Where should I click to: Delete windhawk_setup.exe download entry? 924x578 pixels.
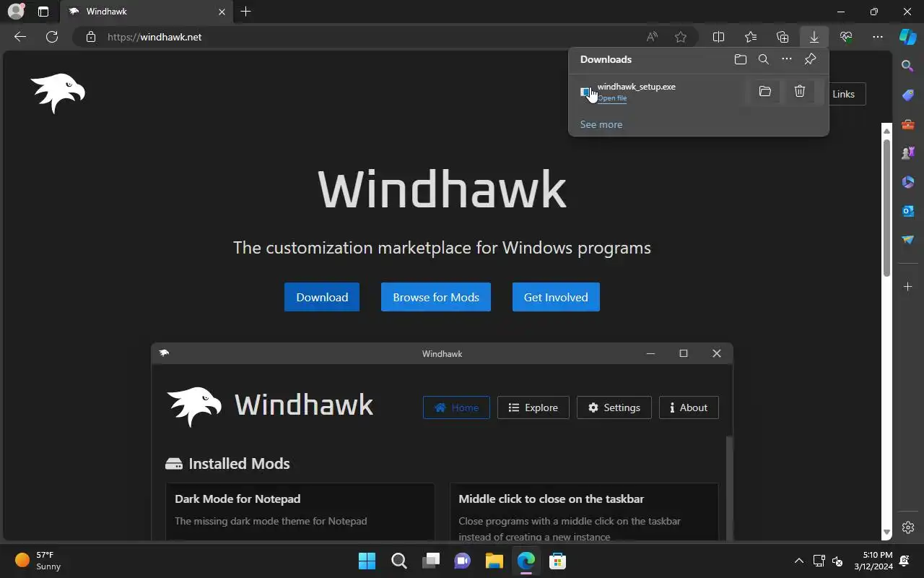click(800, 91)
